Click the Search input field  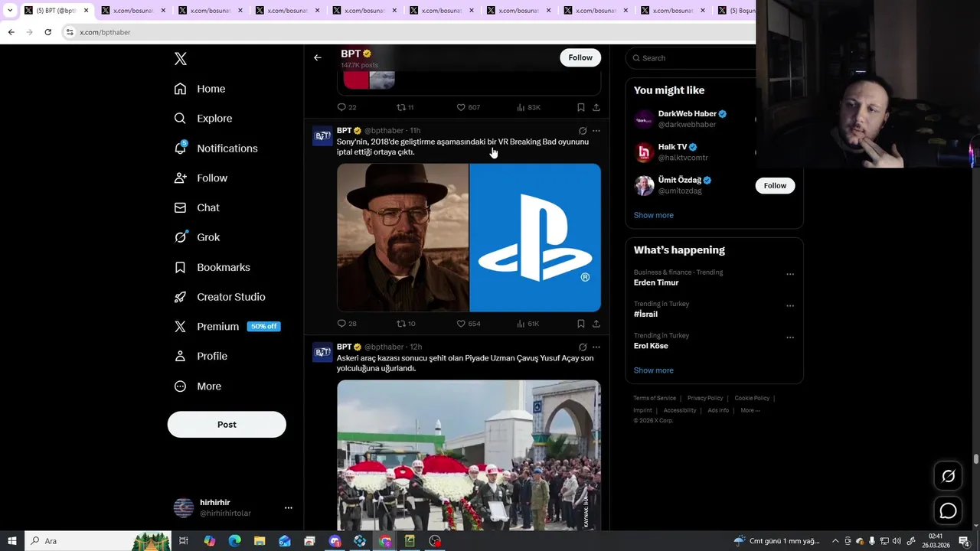pyautogui.click(x=693, y=58)
